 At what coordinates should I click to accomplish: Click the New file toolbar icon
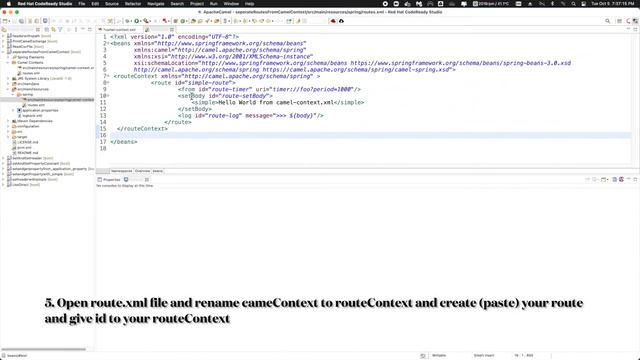(x=5, y=21)
